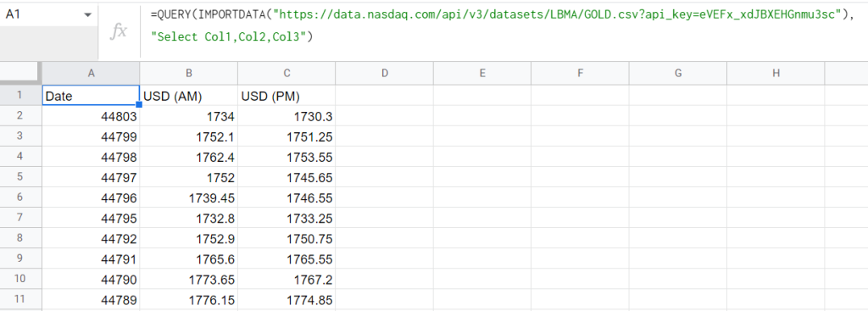Click cell with date value 44798

pos(91,157)
